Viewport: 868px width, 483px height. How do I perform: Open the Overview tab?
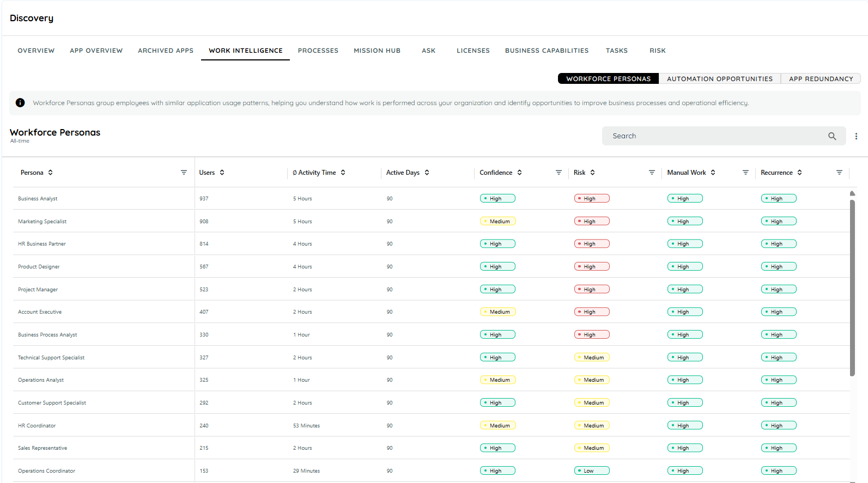[x=36, y=51]
